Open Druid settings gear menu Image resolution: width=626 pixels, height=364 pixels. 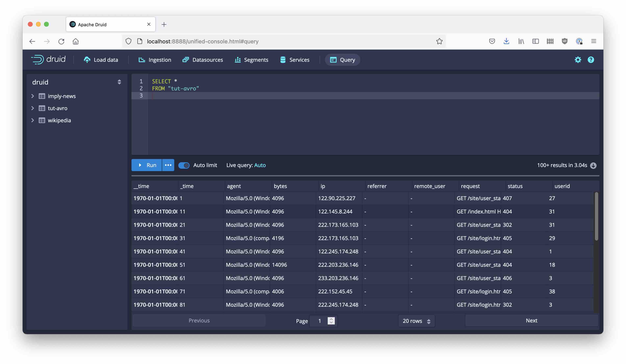tap(578, 60)
